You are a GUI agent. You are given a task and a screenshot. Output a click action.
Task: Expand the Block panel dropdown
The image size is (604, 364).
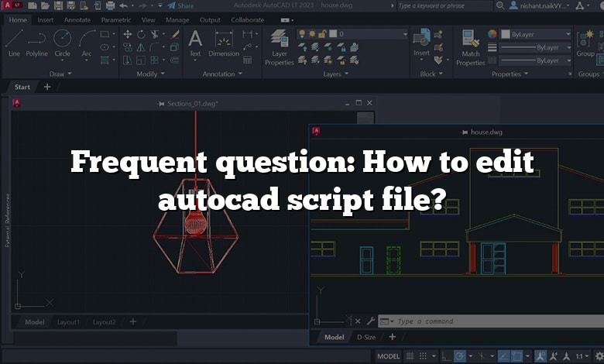431,74
